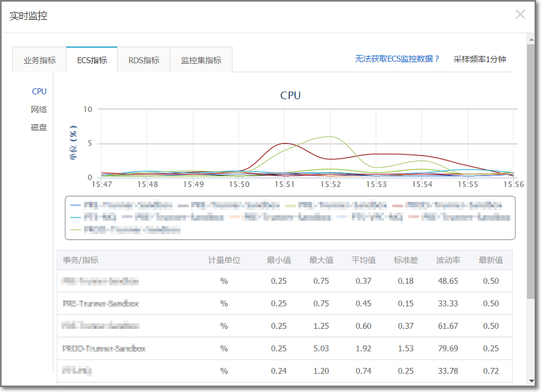Click the 61.67 volatility cell

(448, 326)
